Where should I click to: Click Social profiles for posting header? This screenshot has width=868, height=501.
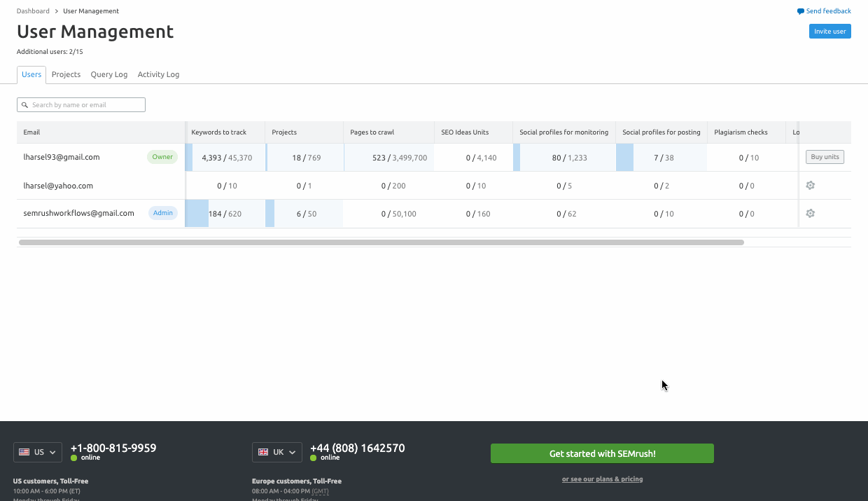click(661, 132)
